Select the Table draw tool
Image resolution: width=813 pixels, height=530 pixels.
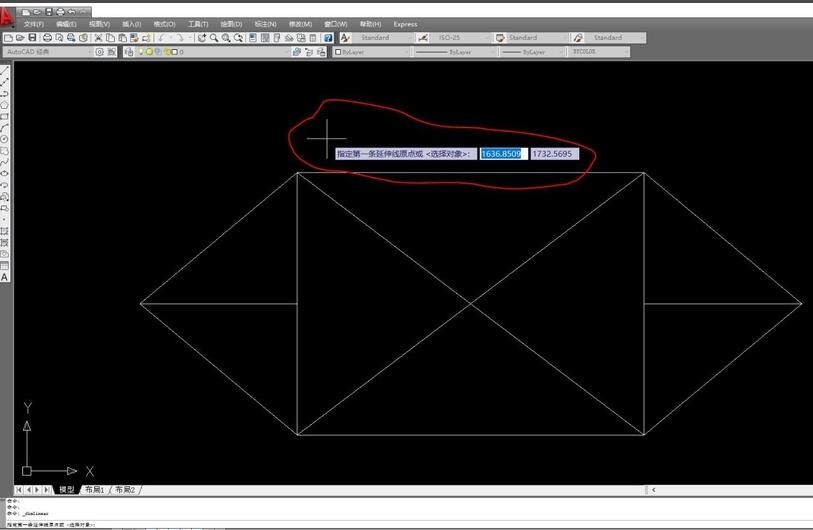pyautogui.click(x=5, y=266)
